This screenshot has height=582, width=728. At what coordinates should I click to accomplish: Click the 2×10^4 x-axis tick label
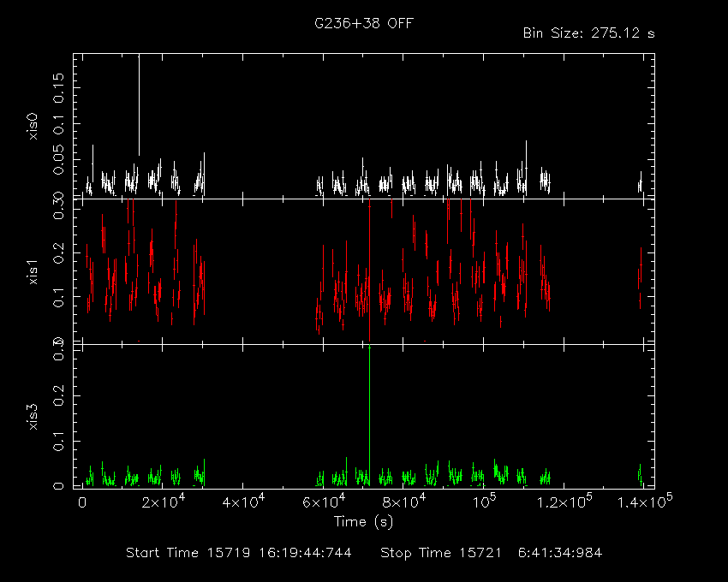tap(163, 501)
